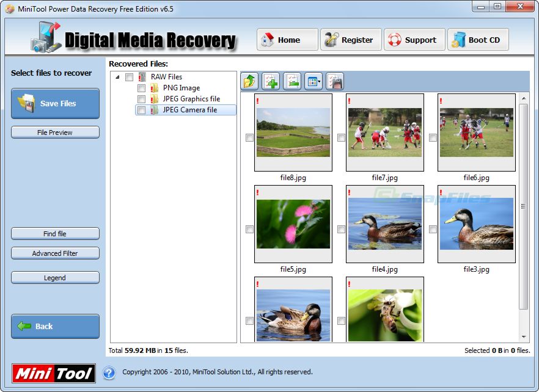
Task: Go Back to the previous step
Action: (56, 326)
